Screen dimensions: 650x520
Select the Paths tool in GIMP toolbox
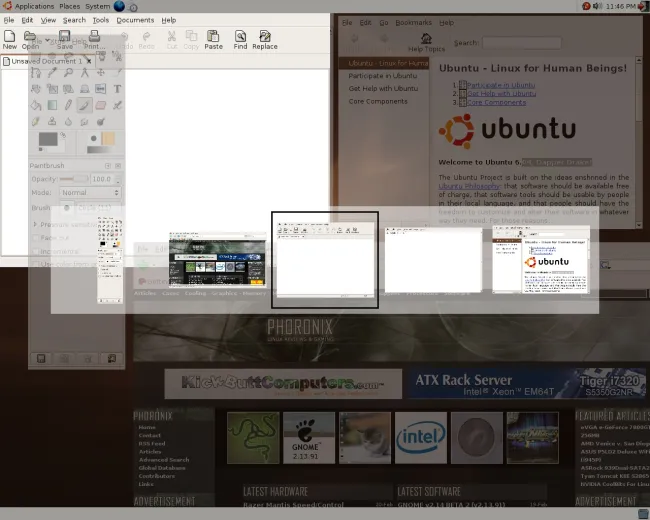pos(36,73)
